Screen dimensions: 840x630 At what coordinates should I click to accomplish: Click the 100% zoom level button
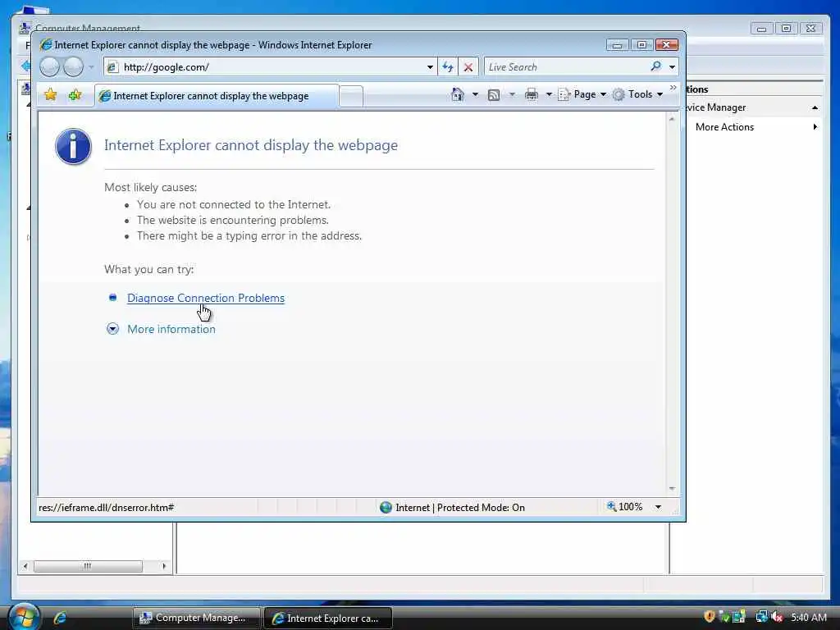tap(624, 507)
